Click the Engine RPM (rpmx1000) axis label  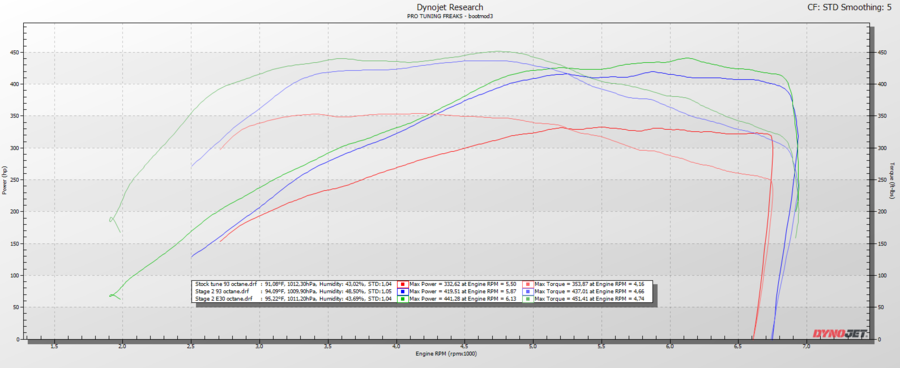[x=446, y=354]
